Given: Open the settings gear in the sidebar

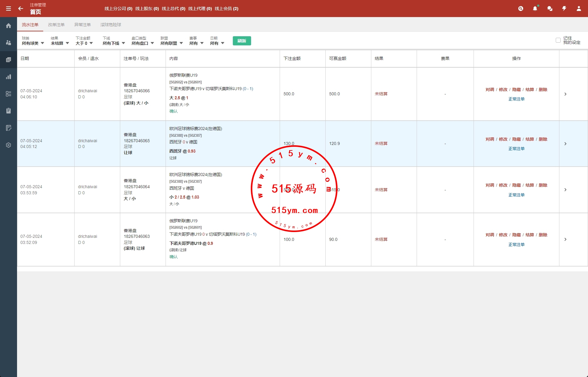Looking at the screenshot, I should [x=9, y=145].
